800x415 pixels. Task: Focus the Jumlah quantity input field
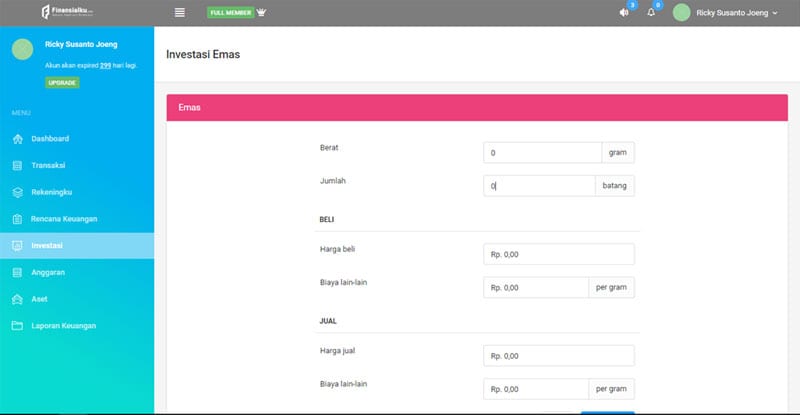(x=539, y=186)
